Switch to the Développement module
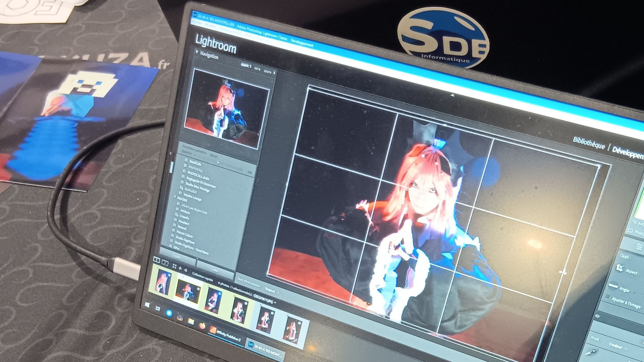Screen dimensions: 644x362 [x=628, y=153]
